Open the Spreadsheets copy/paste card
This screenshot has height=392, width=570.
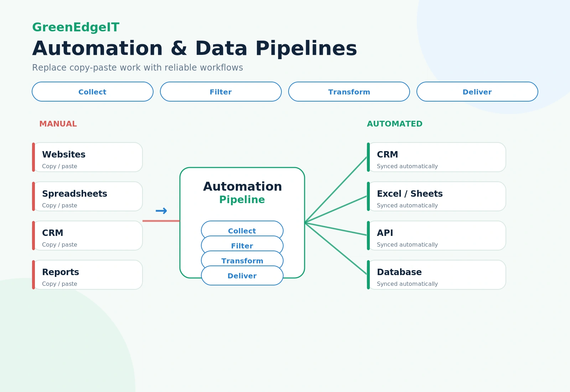(87, 196)
